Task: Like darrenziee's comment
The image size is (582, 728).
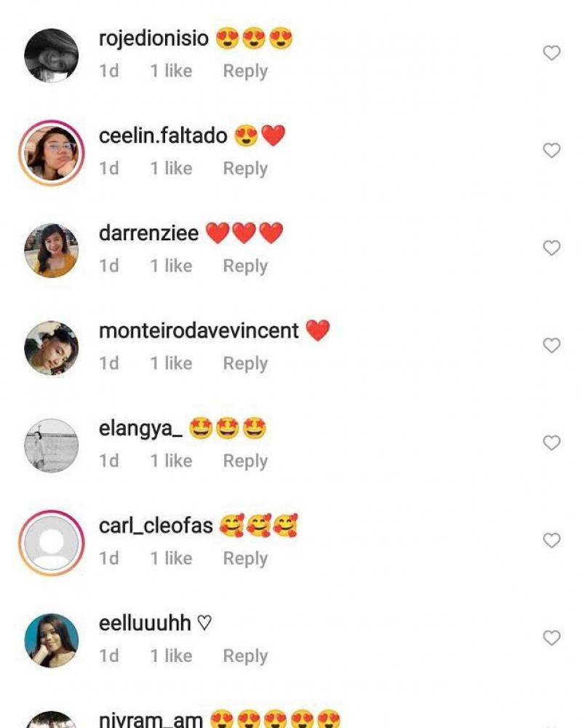Action: click(552, 248)
